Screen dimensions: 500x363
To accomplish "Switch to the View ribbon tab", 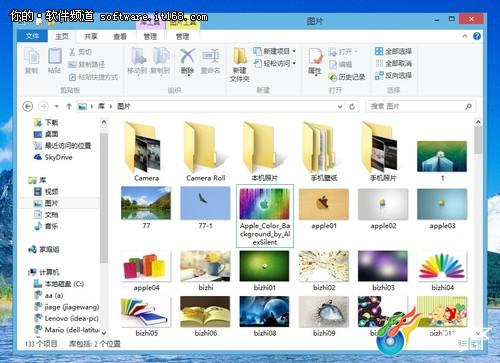I will [x=120, y=36].
